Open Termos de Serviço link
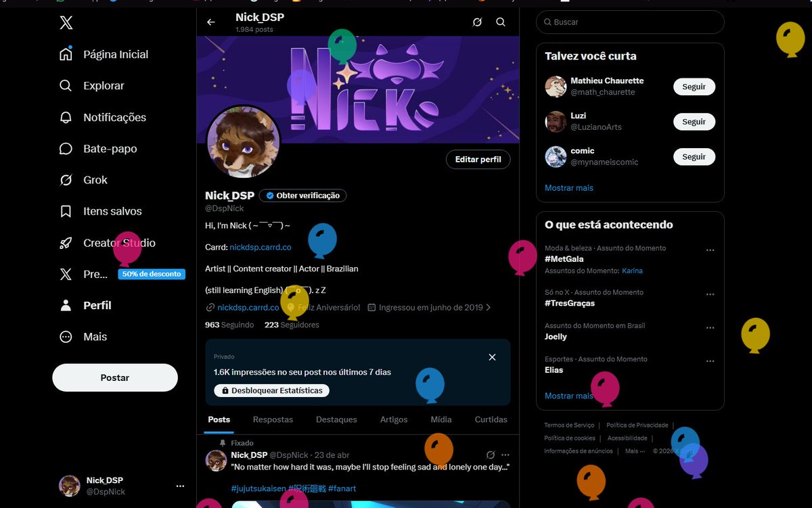 [569, 425]
